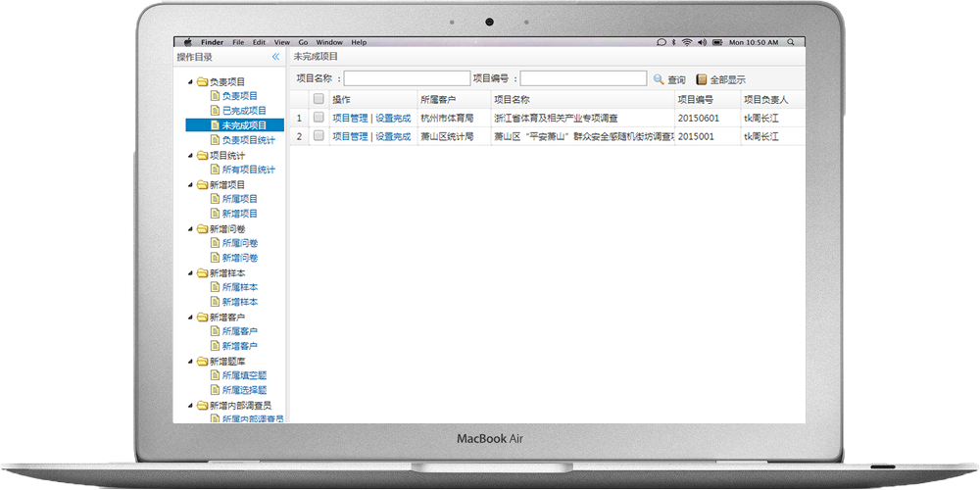Click the Wi-Fi status icon
980x490 pixels.
pyautogui.click(x=687, y=43)
